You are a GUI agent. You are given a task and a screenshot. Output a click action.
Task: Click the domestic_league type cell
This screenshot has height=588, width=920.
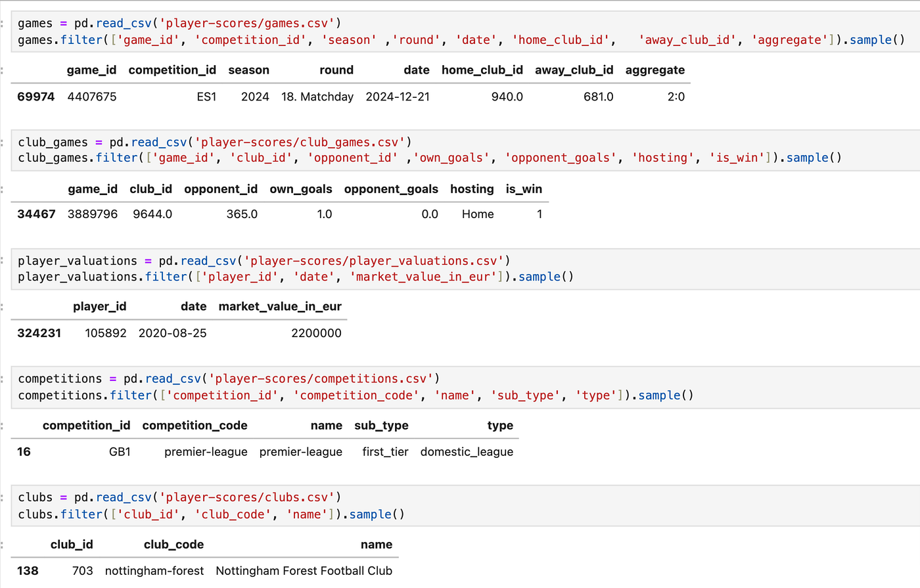(x=467, y=452)
